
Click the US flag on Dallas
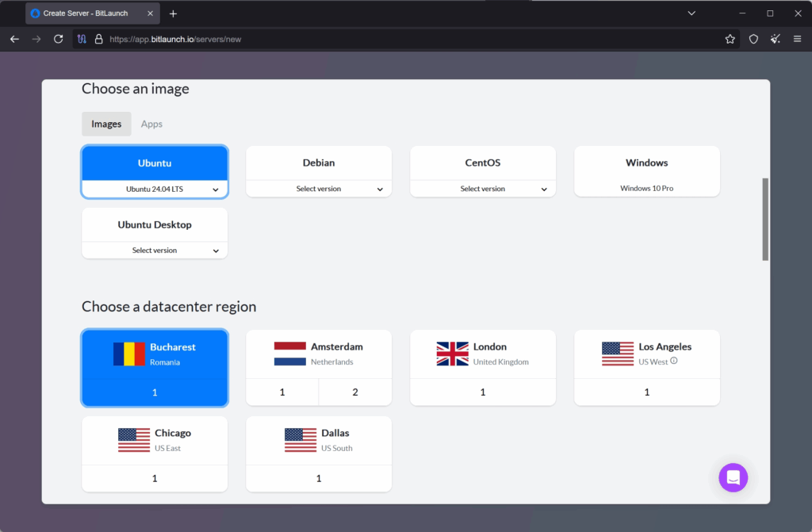[x=301, y=440]
